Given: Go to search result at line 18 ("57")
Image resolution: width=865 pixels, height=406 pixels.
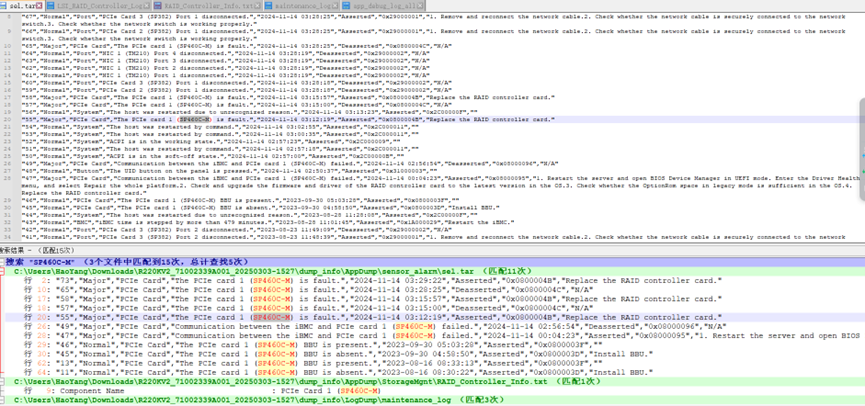Looking at the screenshot, I should (308, 308).
